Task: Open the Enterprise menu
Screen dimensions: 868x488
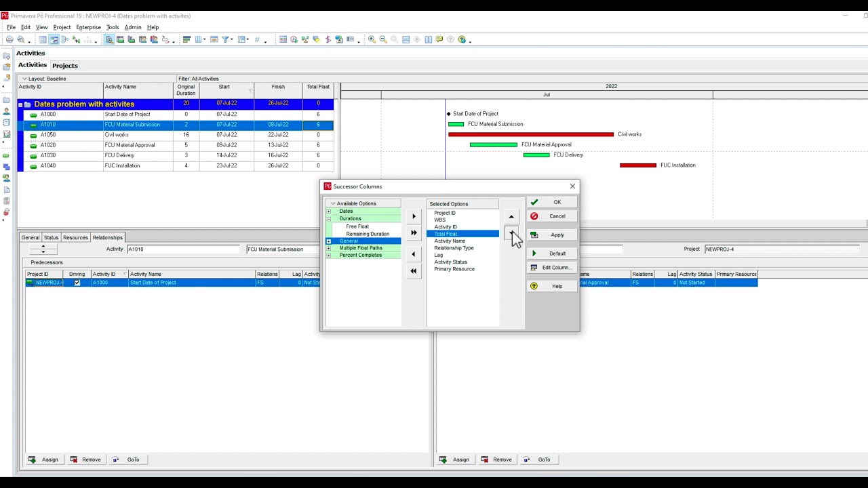Action: coord(88,28)
